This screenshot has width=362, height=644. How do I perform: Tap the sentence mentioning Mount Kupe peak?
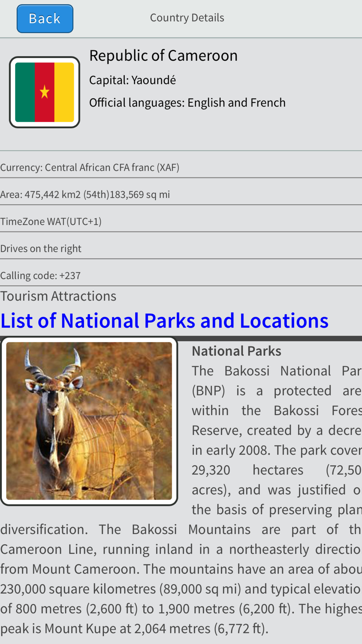134,628
